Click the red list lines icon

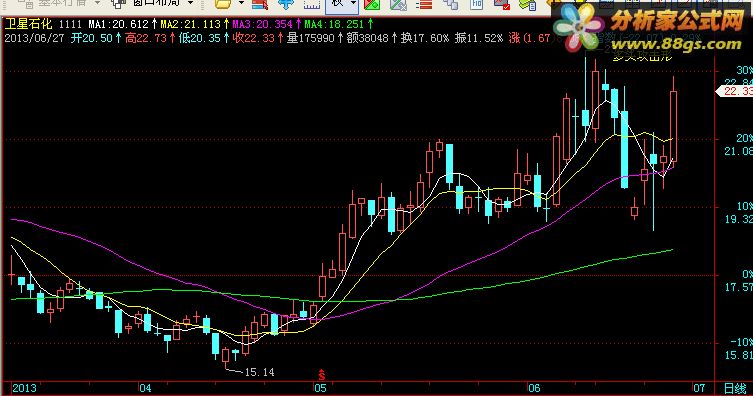coord(424,4)
